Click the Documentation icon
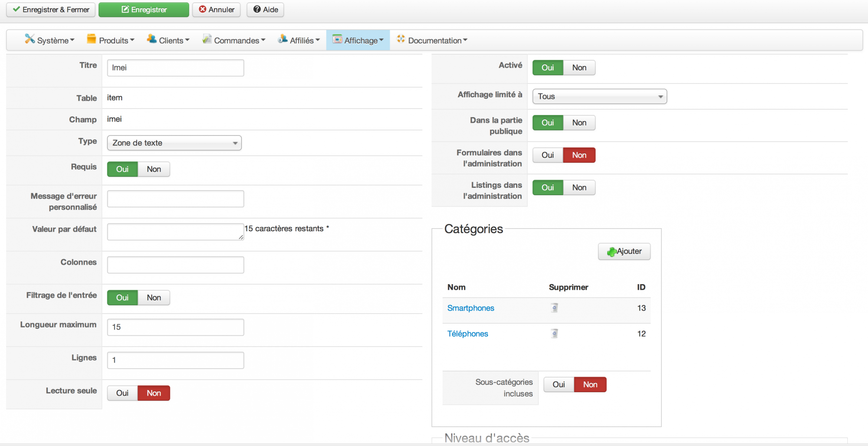The image size is (868, 446). [401, 39]
